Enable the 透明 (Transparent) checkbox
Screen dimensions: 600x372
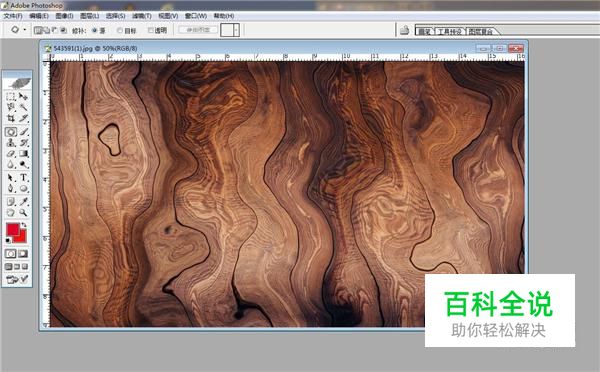[150, 30]
